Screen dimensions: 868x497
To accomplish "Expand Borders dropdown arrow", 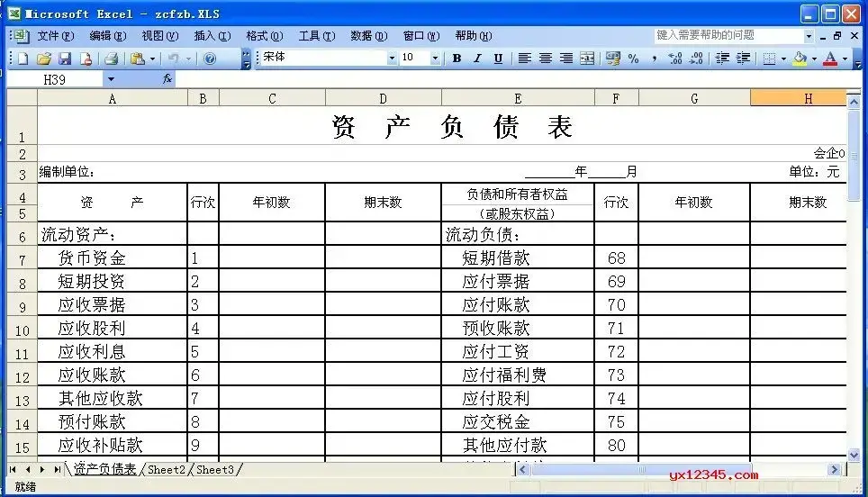I will click(x=784, y=59).
